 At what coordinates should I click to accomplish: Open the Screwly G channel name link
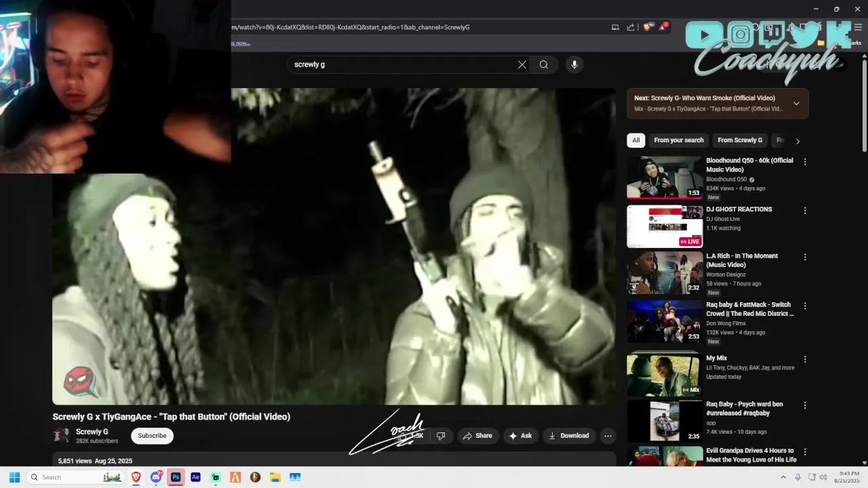point(92,432)
